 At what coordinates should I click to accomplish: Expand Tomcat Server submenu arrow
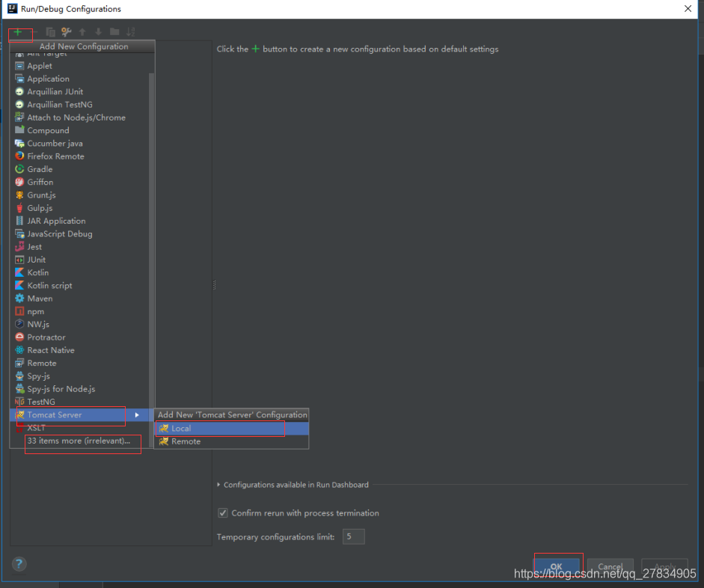137,415
